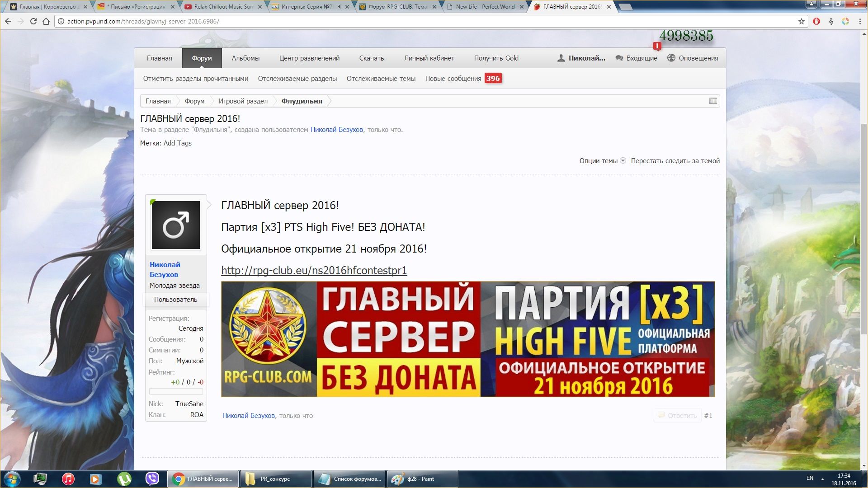
Task: Open 'Отслеживаемые темы' link
Action: point(381,79)
